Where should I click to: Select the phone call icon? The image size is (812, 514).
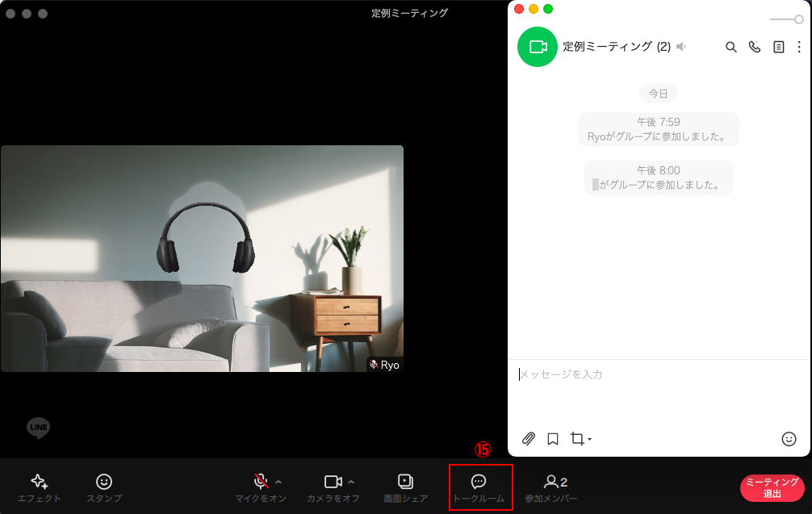pyautogui.click(x=755, y=47)
